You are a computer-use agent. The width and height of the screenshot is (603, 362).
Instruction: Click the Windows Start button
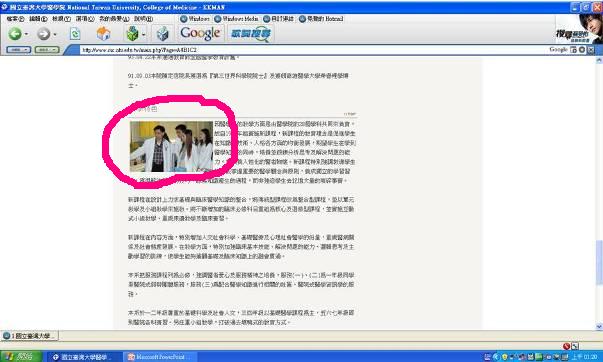(x=21, y=357)
